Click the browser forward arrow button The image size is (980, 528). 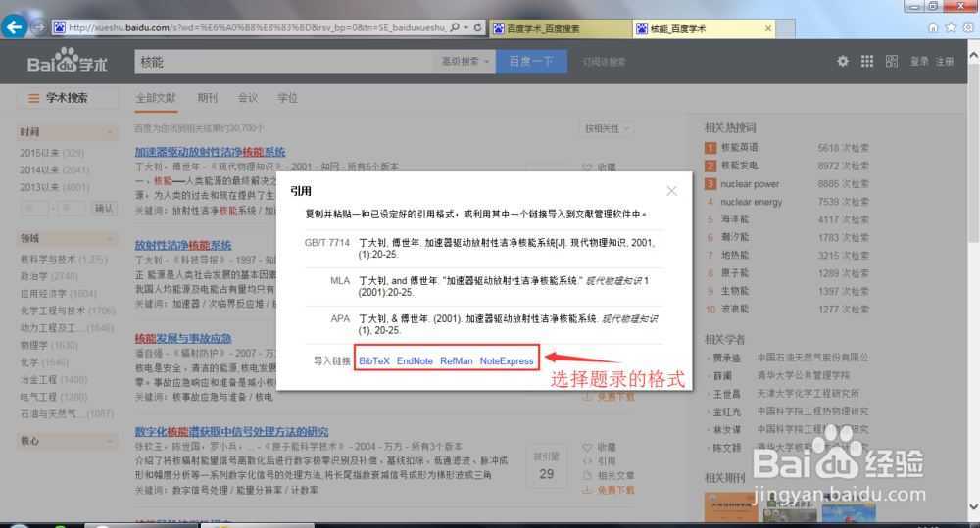click(39, 26)
